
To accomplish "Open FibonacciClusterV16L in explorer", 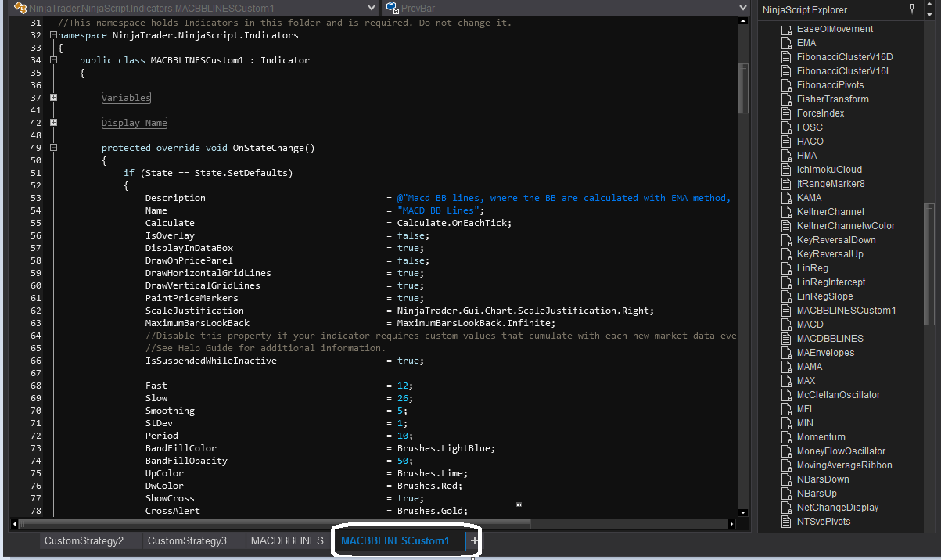I will 844,71.
